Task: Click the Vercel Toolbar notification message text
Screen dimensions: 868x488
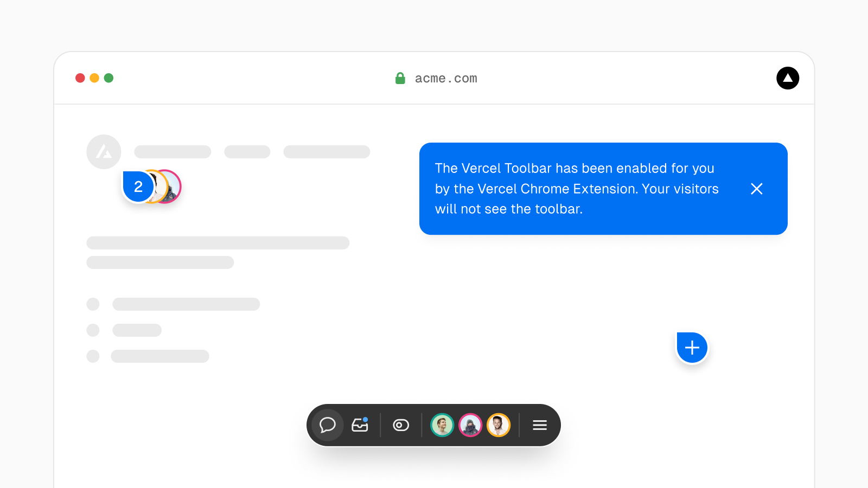Action: 577,189
